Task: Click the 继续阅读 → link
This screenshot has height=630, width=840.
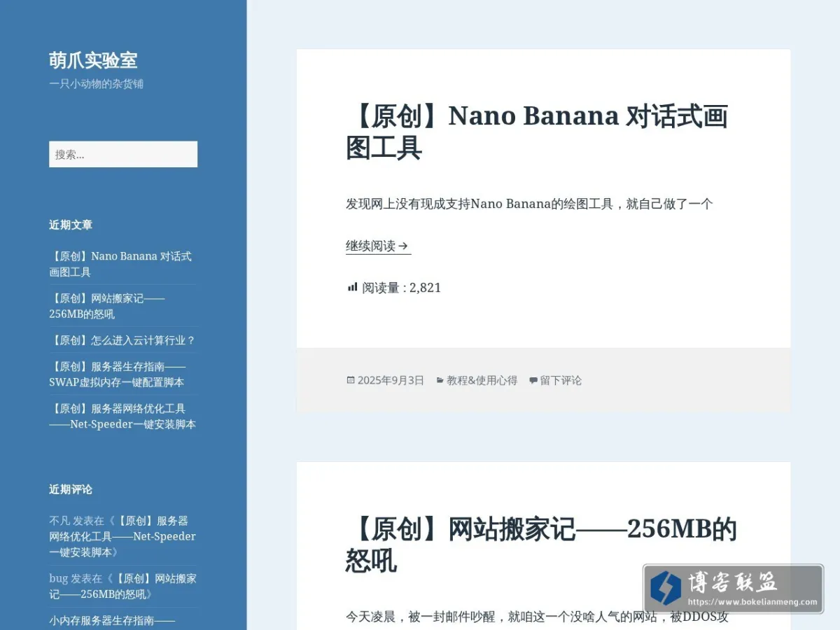Action: tap(378, 246)
